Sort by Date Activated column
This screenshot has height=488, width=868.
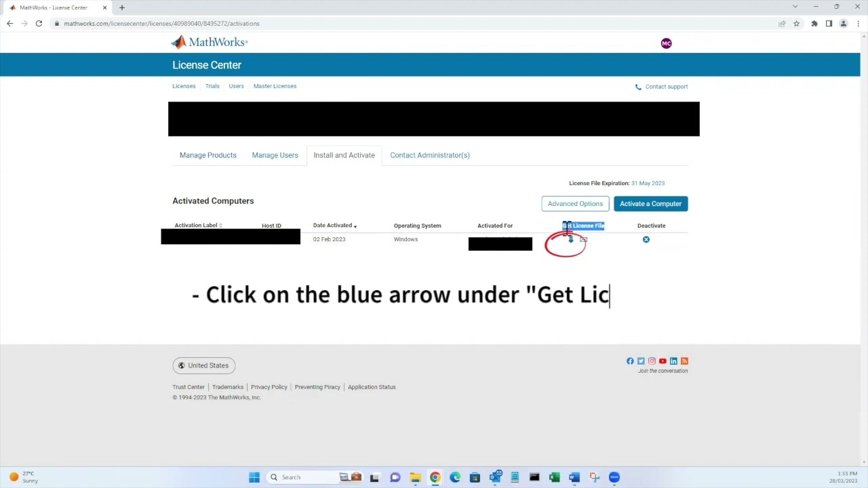335,226
